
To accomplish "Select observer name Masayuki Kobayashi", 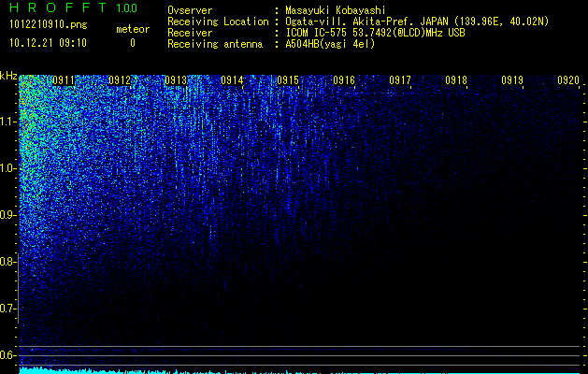I will coord(336,10).
